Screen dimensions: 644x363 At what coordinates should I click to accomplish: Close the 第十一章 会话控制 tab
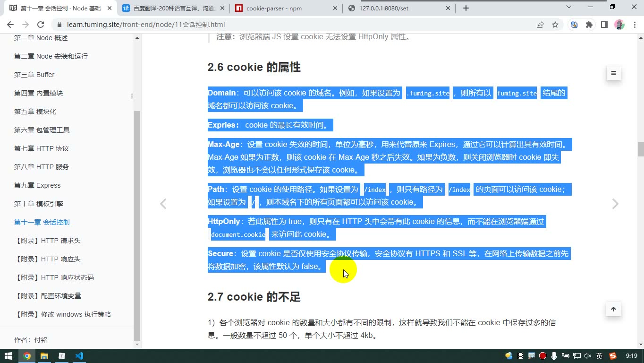[x=110, y=8]
